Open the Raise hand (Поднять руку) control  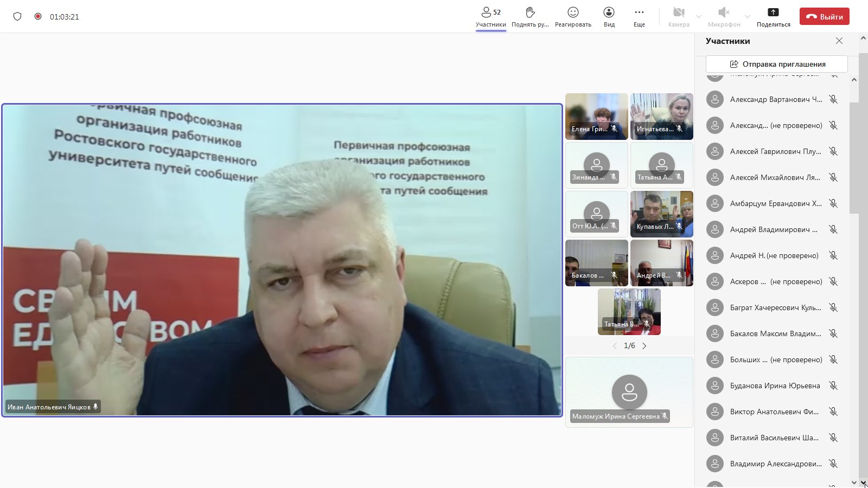click(530, 16)
